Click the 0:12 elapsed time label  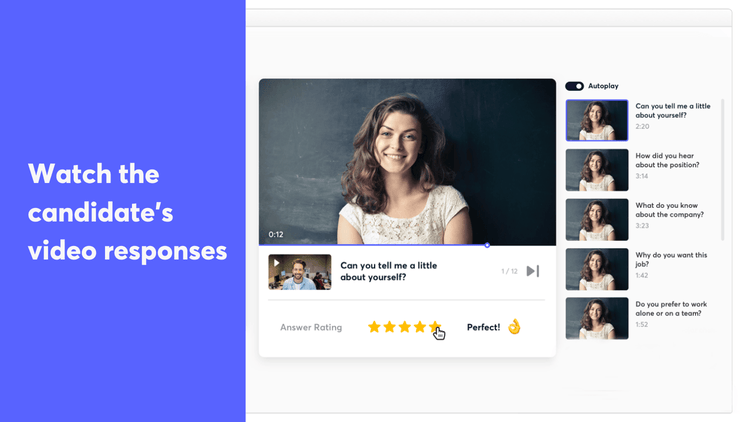(276, 234)
